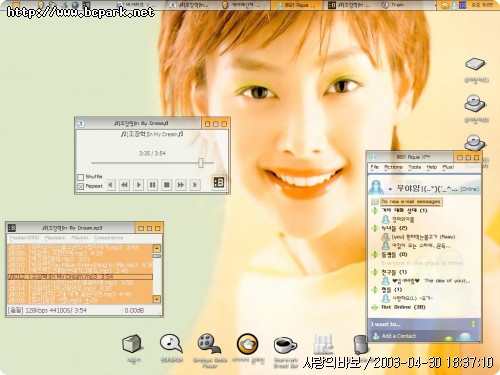Image resolution: width=500 pixels, height=375 pixels.
Task: Rewind the song in the player
Action: [124, 185]
